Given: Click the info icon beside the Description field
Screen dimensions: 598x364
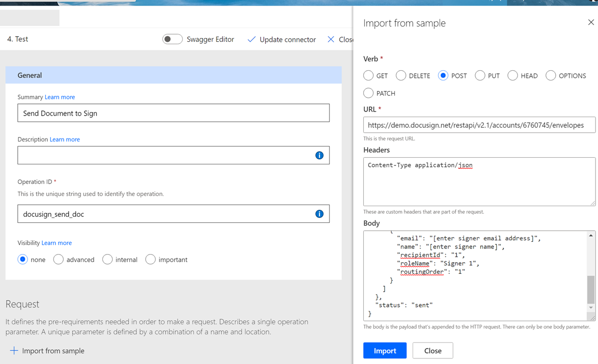Looking at the screenshot, I should pyautogui.click(x=319, y=155).
